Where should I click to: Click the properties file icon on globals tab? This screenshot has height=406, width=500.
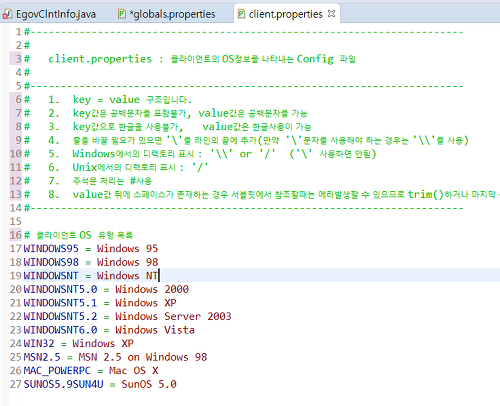coord(122,14)
